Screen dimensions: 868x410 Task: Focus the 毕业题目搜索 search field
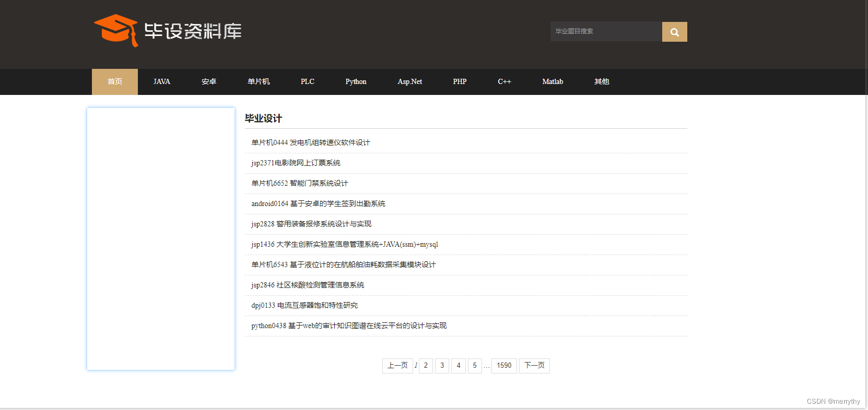tap(606, 31)
